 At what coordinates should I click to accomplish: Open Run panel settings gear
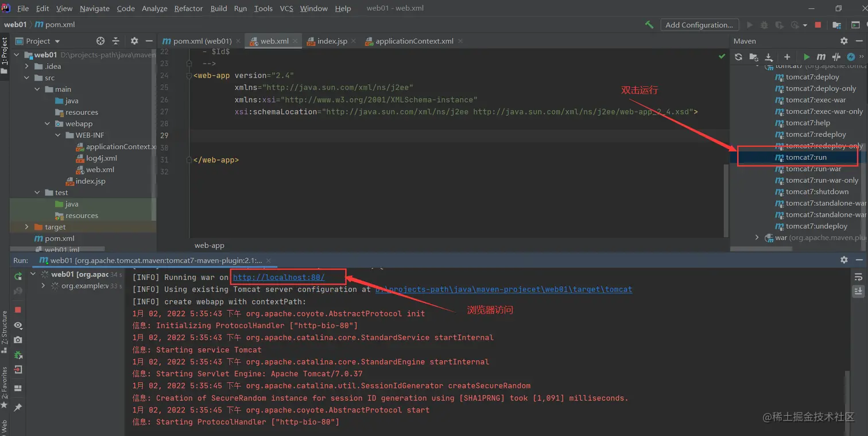pos(844,260)
